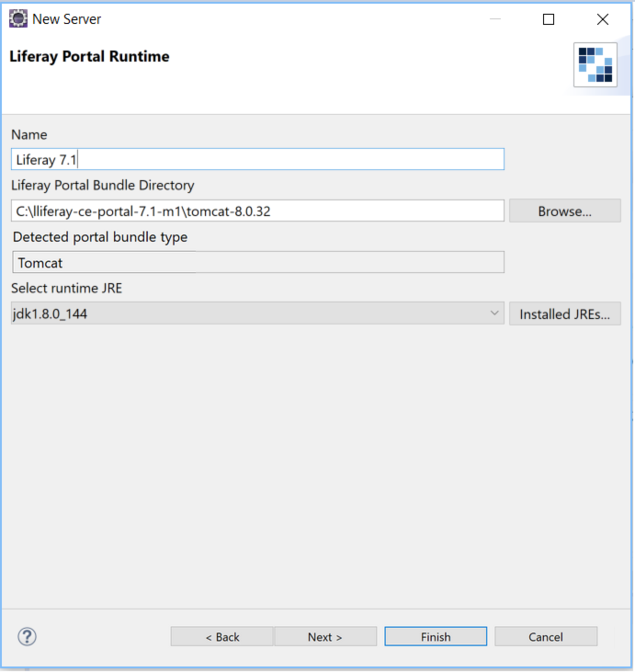Cancel the New Server wizard
635x672 pixels.
(x=546, y=637)
